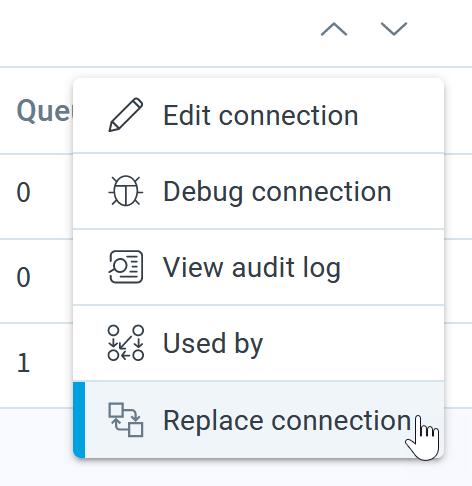Image resolution: width=472 pixels, height=486 pixels.
Task: Select the Debug connection menu text
Action: tap(277, 192)
